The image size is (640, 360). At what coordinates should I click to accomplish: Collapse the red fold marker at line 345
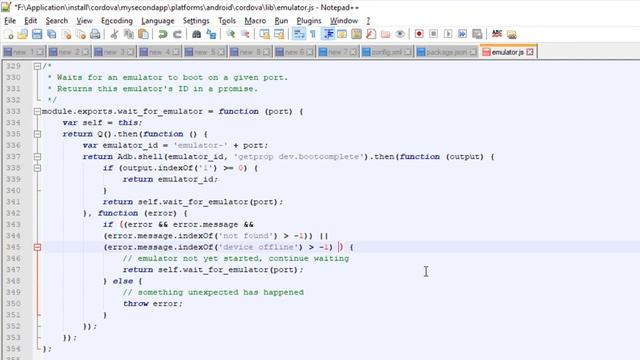click(x=37, y=247)
